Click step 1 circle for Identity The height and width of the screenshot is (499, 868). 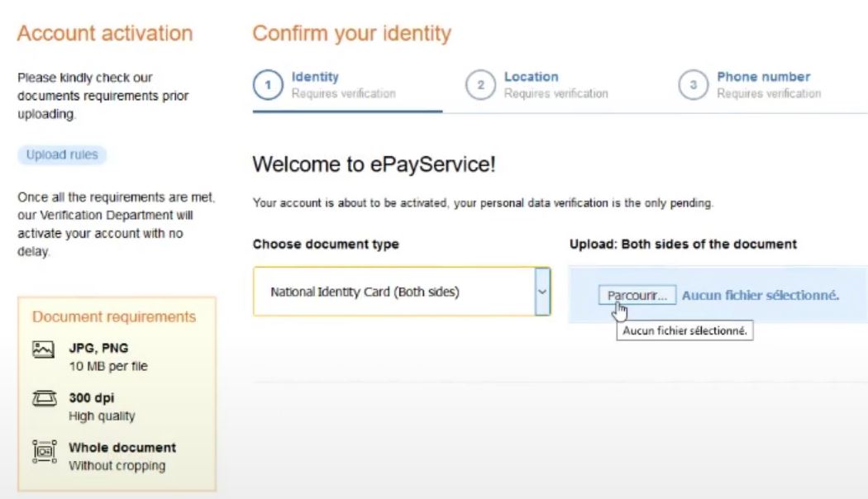268,85
